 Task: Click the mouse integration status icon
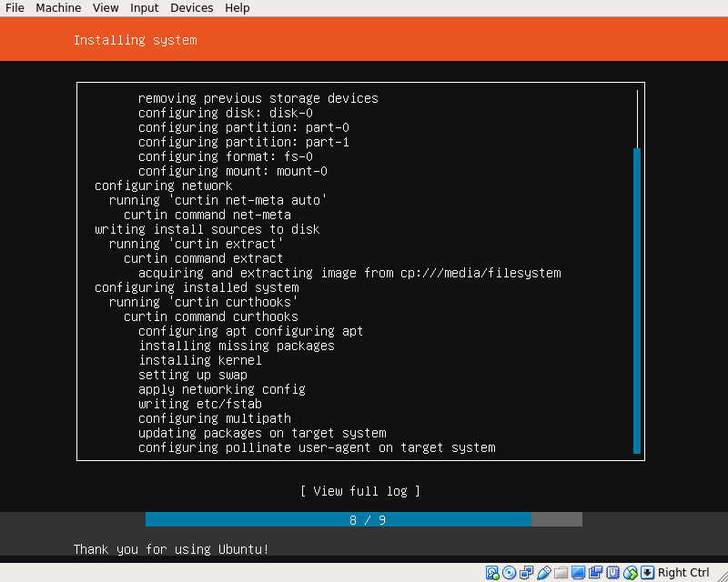(x=631, y=573)
